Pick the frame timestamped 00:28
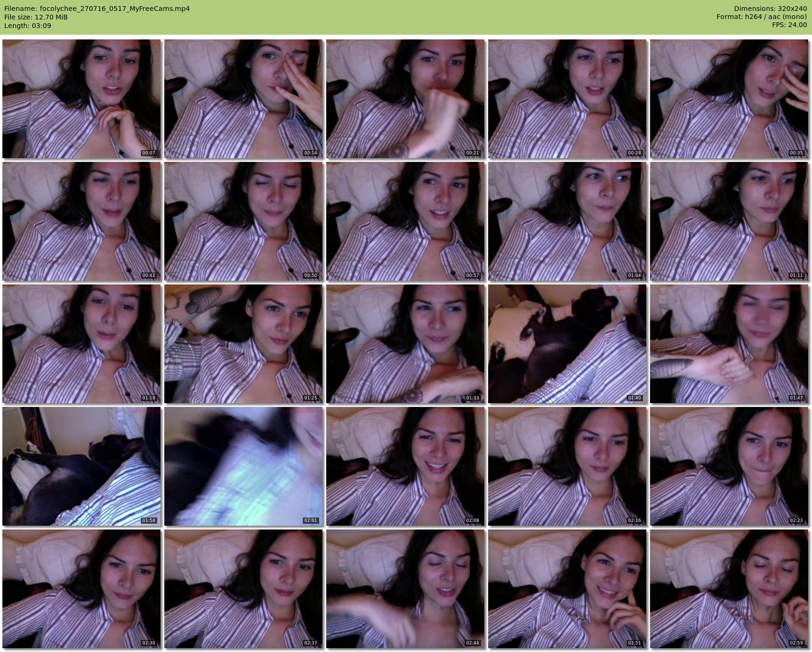This screenshot has width=812, height=652. [x=567, y=99]
